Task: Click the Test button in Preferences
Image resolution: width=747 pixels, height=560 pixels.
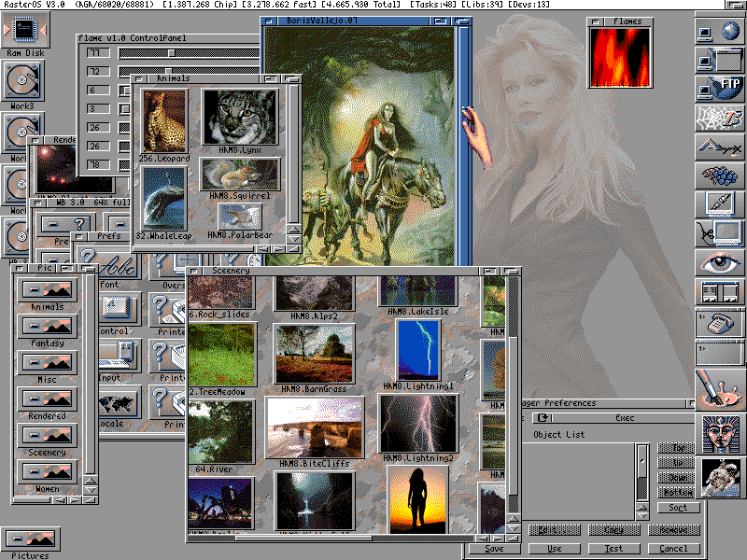Action: (x=613, y=549)
